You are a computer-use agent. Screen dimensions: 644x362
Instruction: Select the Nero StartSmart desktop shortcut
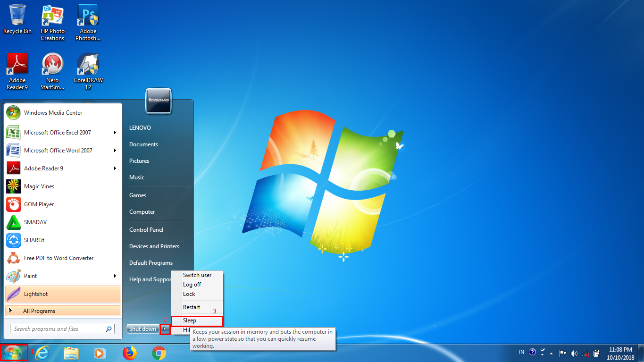(x=52, y=71)
